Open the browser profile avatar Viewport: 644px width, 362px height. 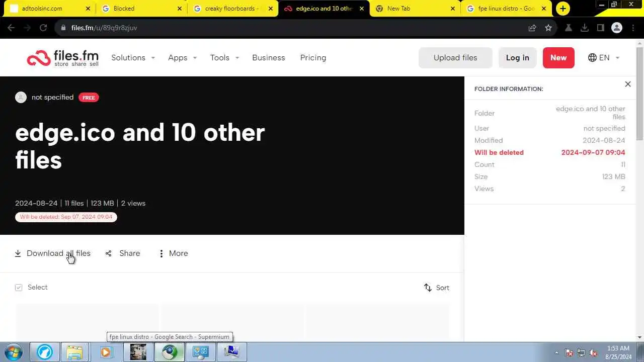point(617,28)
